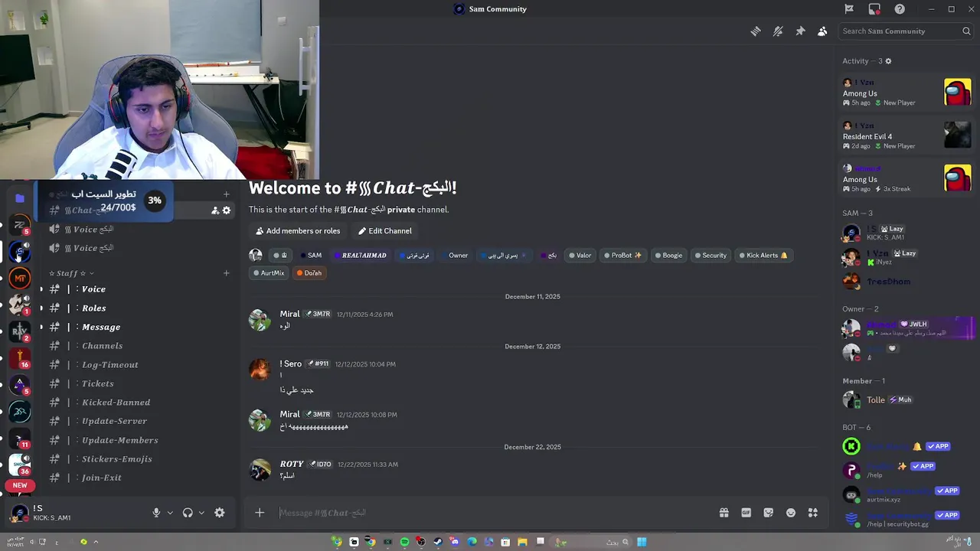
Task: Open the Join-Exit channel
Action: pyautogui.click(x=138, y=478)
